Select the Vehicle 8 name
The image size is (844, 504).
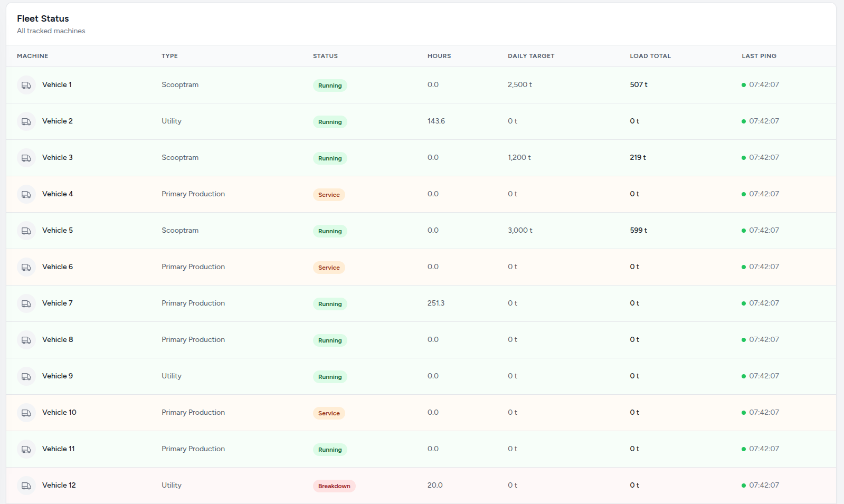(58, 339)
